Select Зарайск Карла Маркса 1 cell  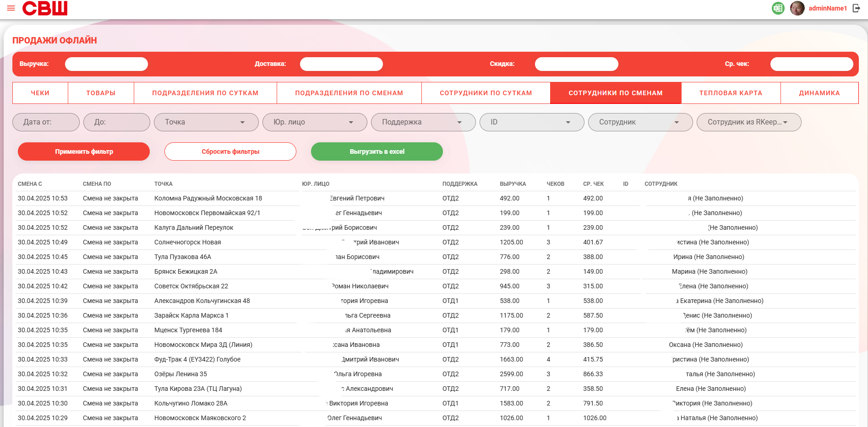[191, 315]
